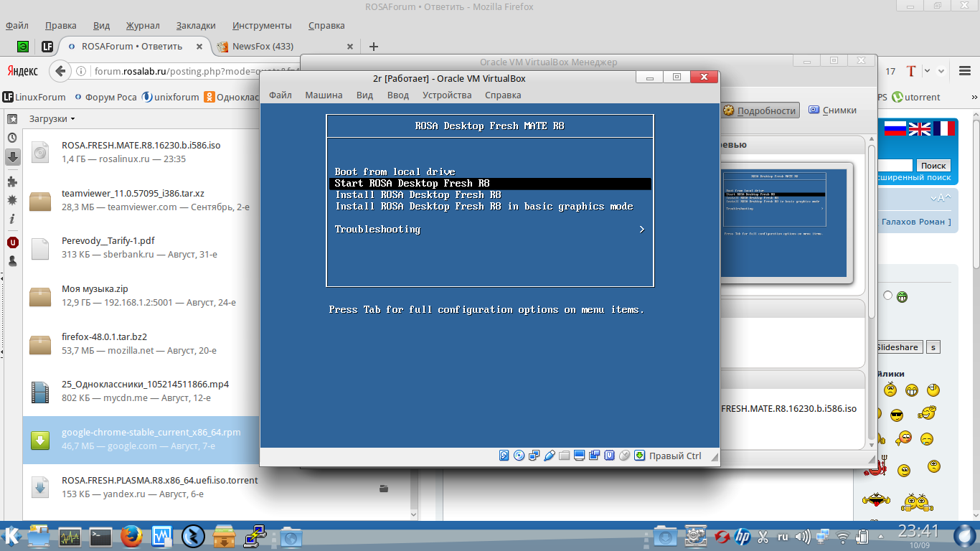
Task: Expand the Troubleshooting submenu arrow
Action: (642, 230)
